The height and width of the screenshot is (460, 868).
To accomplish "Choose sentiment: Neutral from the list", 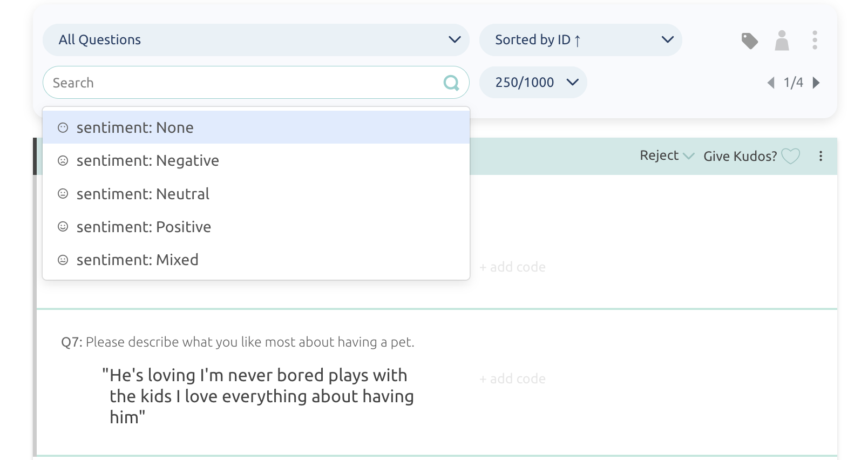I will [143, 194].
